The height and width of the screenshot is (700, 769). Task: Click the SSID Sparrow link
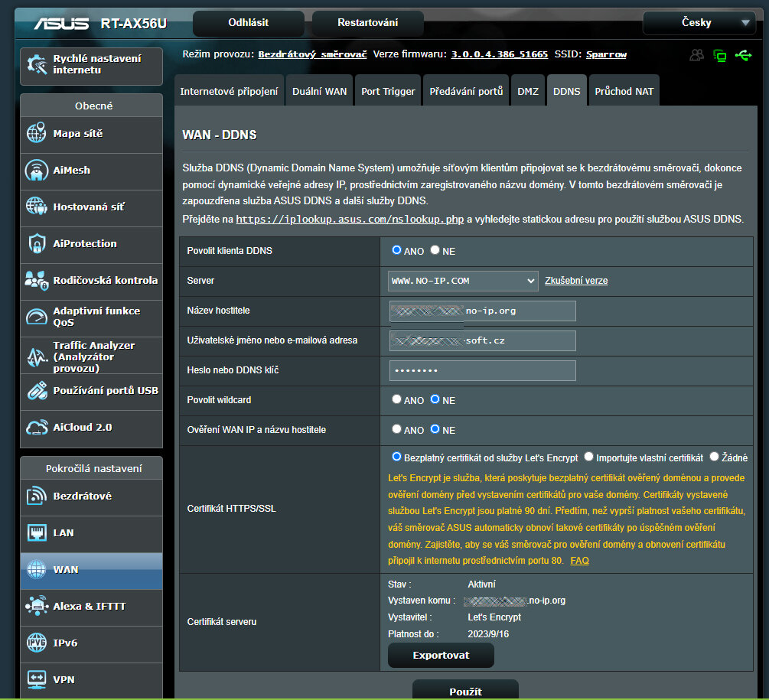click(606, 54)
